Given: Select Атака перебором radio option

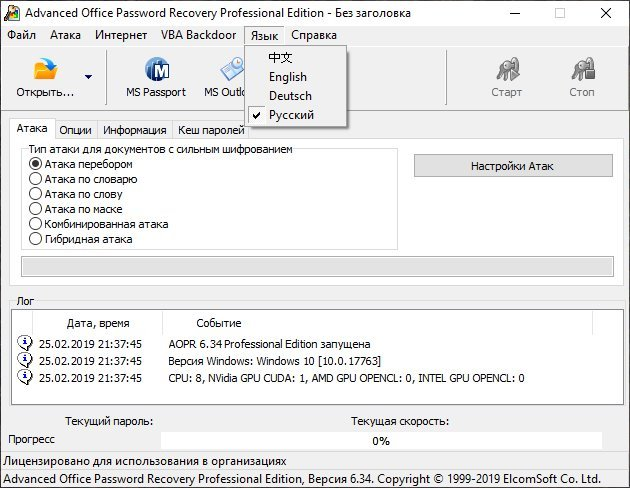Looking at the screenshot, I should click(36, 164).
